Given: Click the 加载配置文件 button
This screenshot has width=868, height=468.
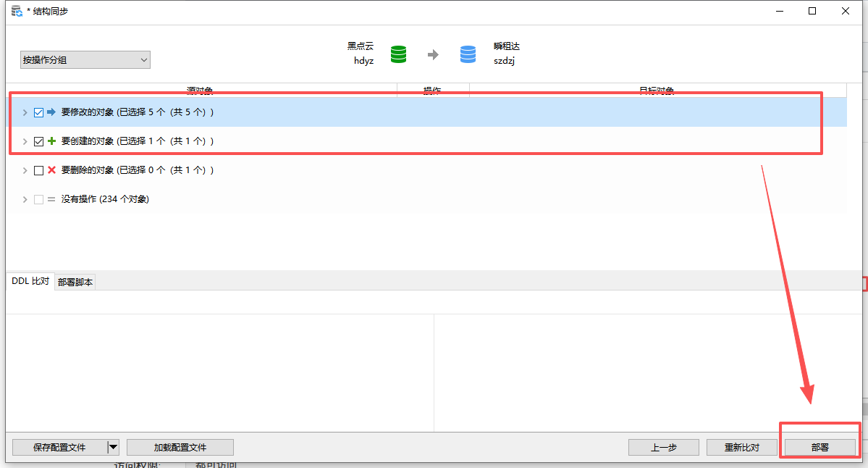Looking at the screenshot, I should (x=180, y=447).
